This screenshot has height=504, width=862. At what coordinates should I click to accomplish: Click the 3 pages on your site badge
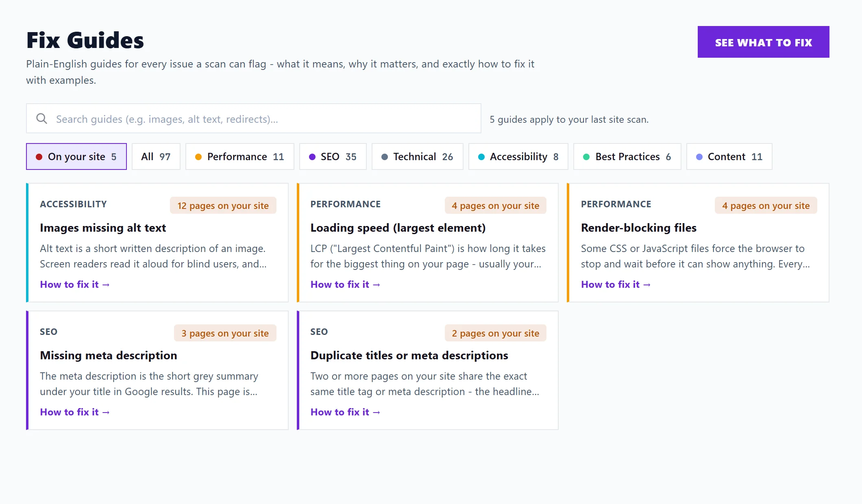(x=225, y=333)
